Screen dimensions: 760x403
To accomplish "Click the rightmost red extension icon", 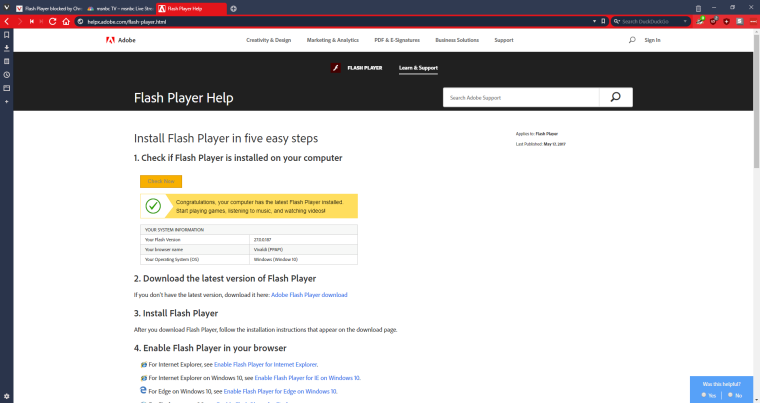I will [753, 21].
